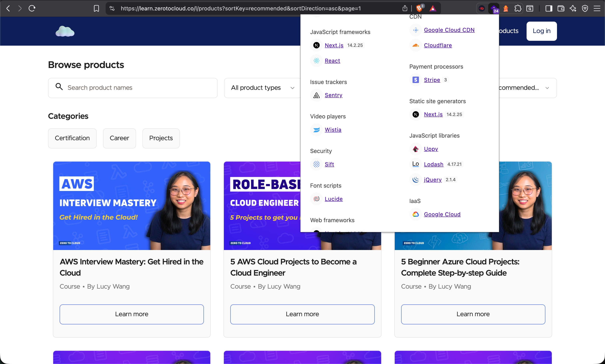Open the Google Cloud CDN link
This screenshot has height=364, width=605.
(449, 30)
